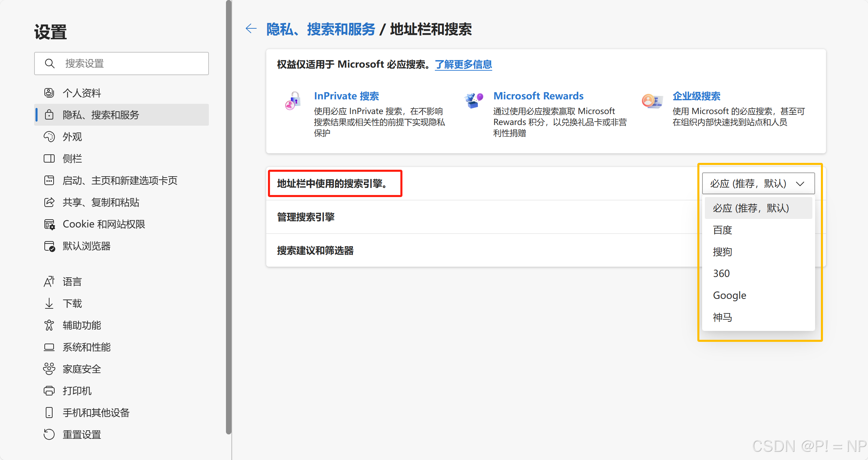This screenshot has height=460, width=868.
Task: Select 神马 in the search engine list
Action: (723, 317)
